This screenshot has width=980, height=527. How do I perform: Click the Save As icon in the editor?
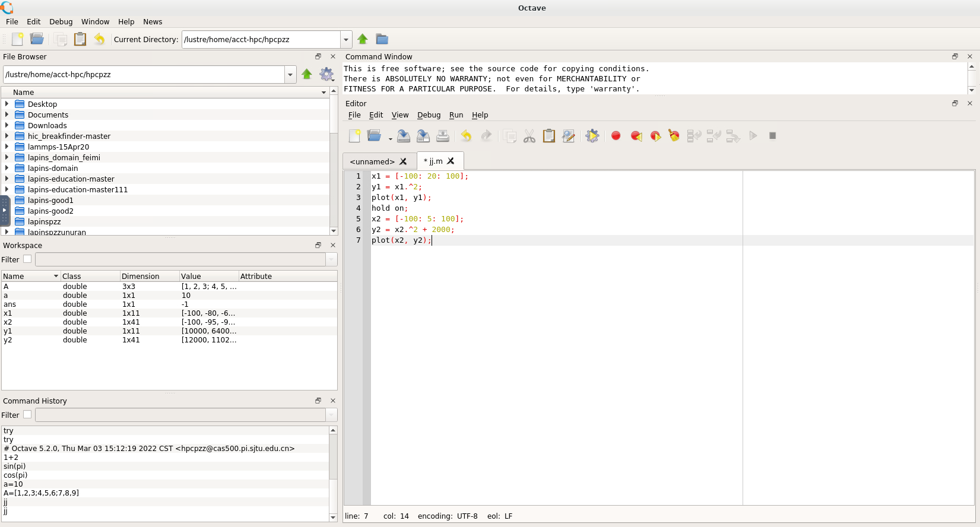pos(423,136)
